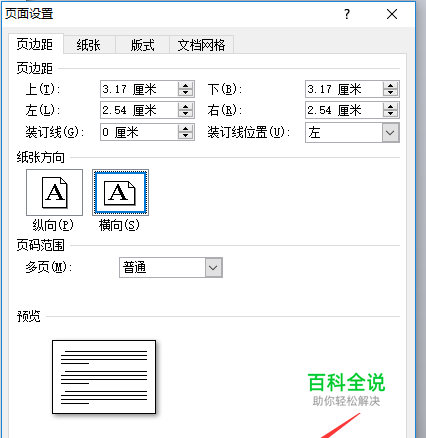Increase the 下(B) bottom margin value
The width and height of the screenshot is (426, 438).
click(x=391, y=85)
